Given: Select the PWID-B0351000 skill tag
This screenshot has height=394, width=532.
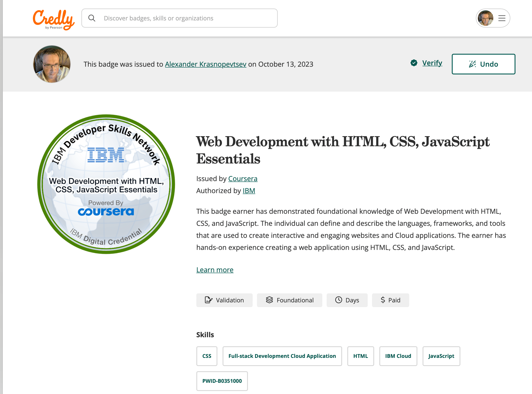Looking at the screenshot, I should tap(222, 381).
